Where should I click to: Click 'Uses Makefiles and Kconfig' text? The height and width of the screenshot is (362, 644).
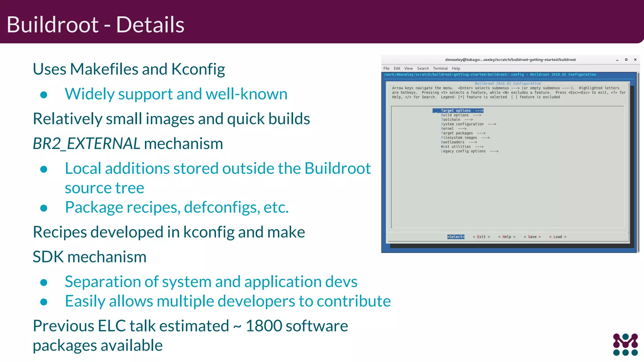[129, 69]
